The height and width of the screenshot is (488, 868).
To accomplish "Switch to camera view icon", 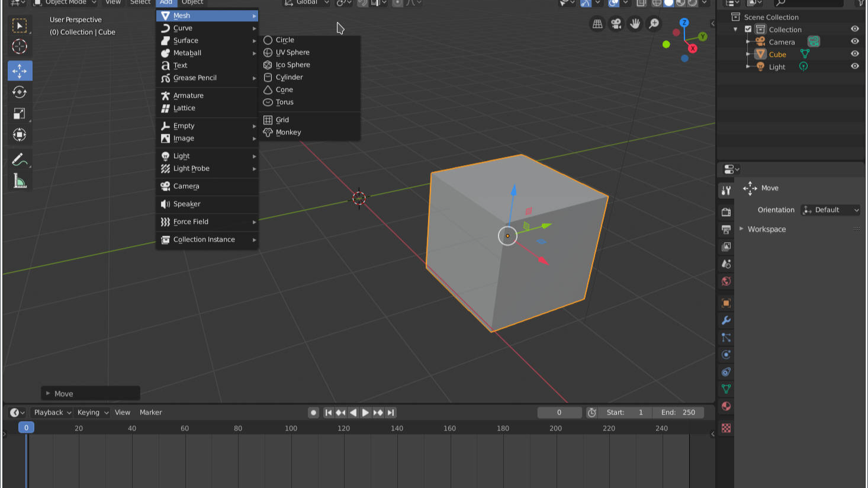I will (x=616, y=24).
